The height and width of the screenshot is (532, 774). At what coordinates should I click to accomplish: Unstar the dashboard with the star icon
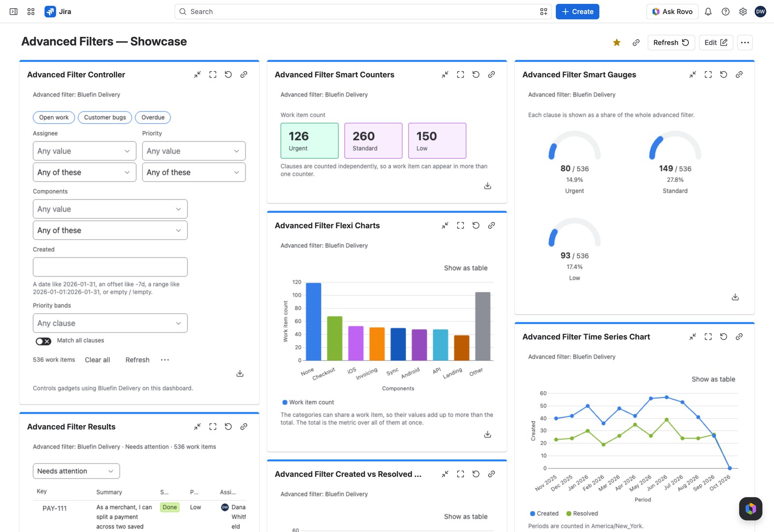[617, 43]
